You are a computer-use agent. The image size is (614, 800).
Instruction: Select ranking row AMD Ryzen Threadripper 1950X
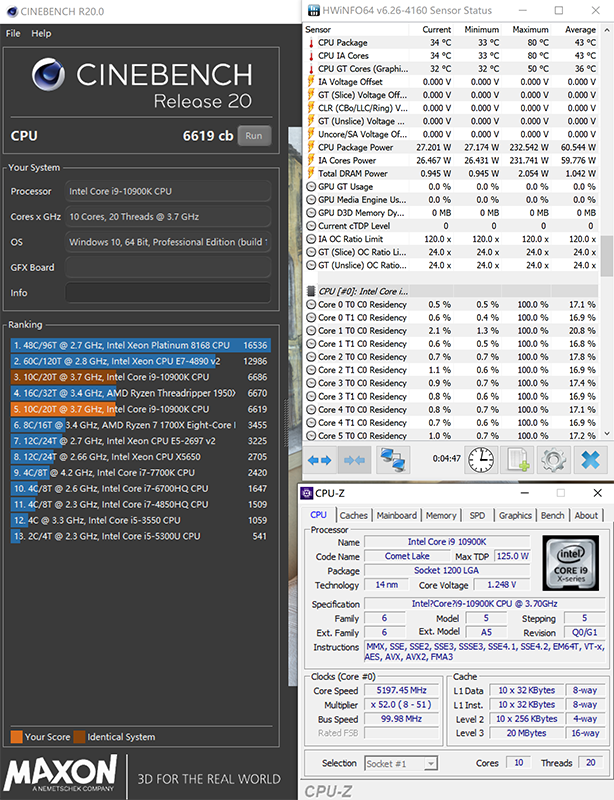tap(140, 393)
